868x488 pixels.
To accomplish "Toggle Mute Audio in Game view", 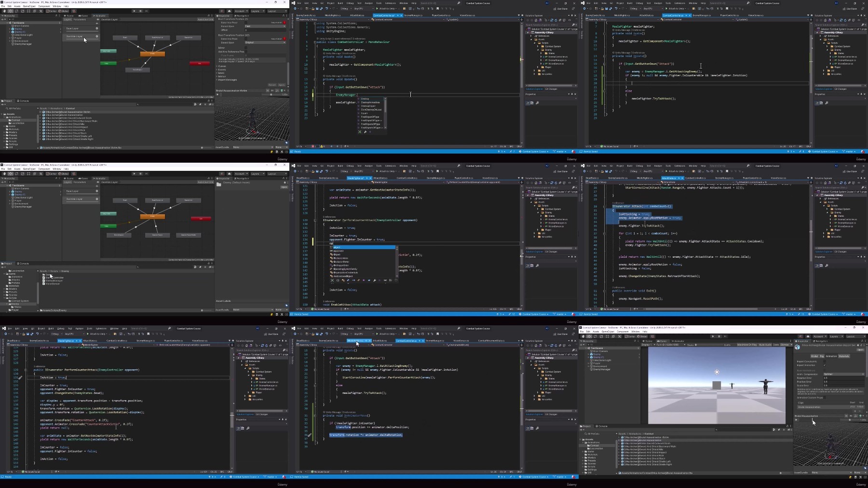I will [x=765, y=345].
